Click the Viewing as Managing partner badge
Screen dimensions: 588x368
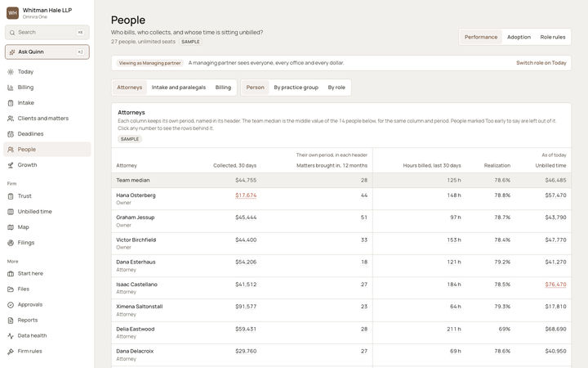pos(149,63)
